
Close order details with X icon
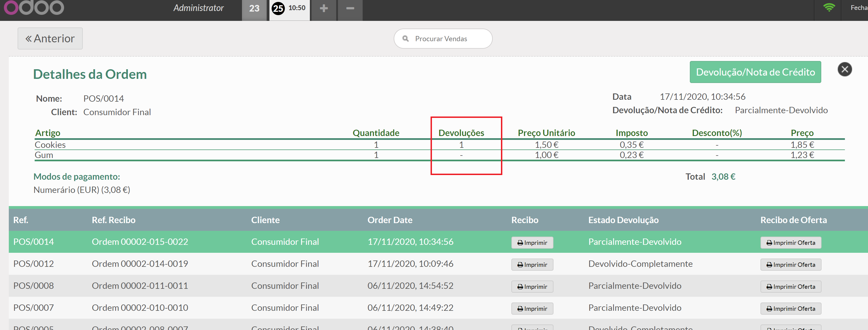click(844, 69)
